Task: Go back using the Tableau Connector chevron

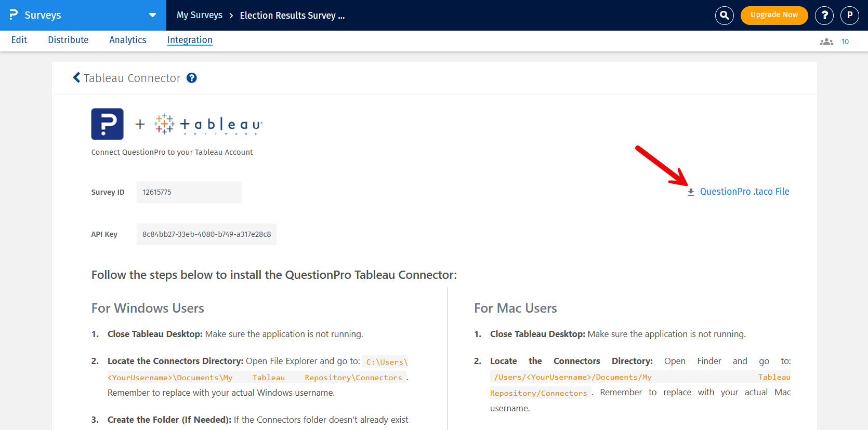Action: pos(76,78)
